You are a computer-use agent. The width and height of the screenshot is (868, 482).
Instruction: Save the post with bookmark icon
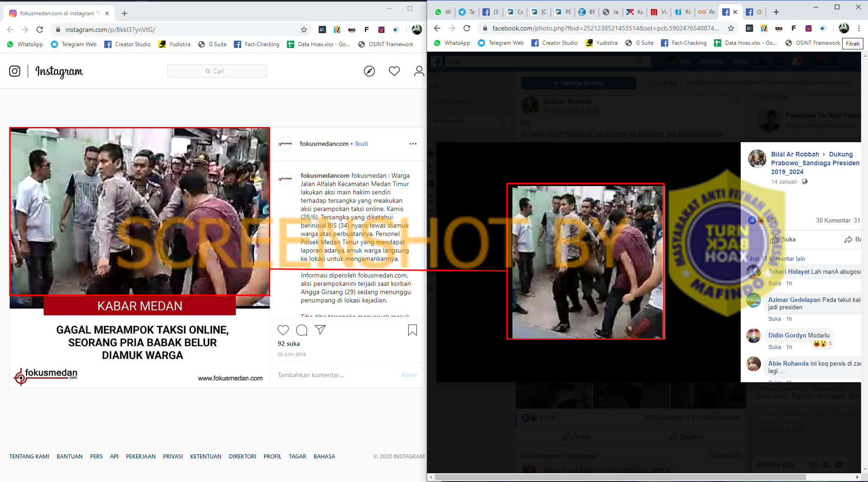point(412,330)
